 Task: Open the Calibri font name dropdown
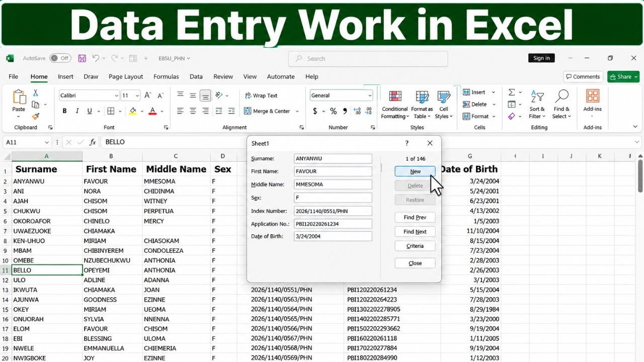[116, 96]
